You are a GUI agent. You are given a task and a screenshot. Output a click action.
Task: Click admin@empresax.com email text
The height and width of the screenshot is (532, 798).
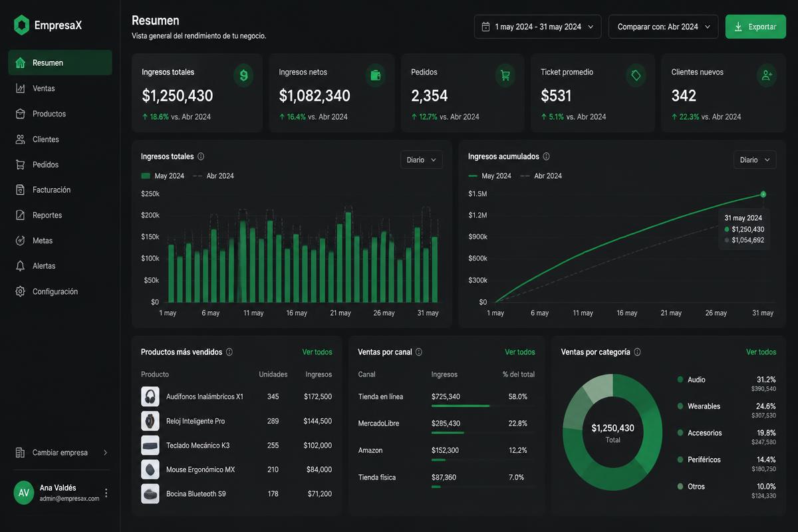(69, 498)
